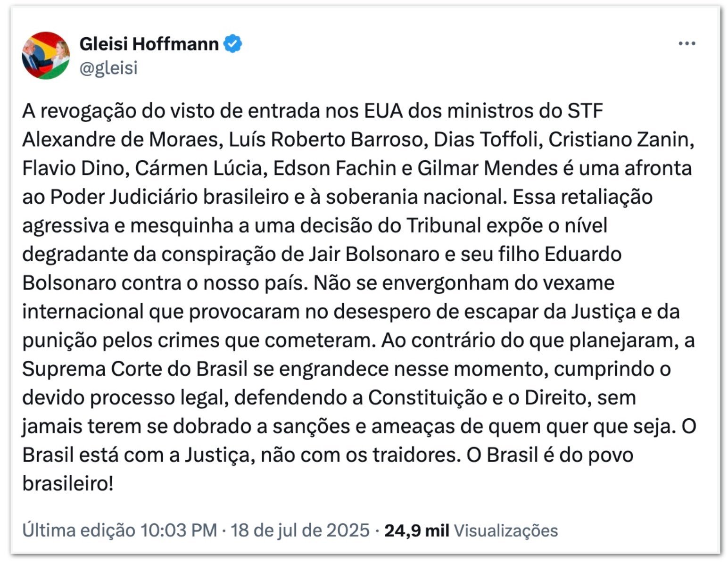Click the final word brasileiro! in tweet
Image resolution: width=728 pixels, height=563 pixels.
pyautogui.click(x=68, y=484)
